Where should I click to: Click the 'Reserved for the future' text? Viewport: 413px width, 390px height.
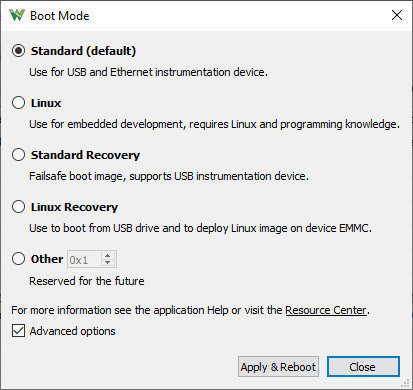coord(87,281)
